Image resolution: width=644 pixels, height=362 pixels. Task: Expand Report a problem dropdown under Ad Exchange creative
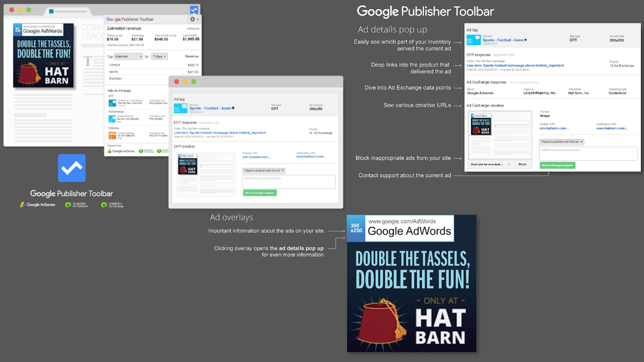[562, 142]
